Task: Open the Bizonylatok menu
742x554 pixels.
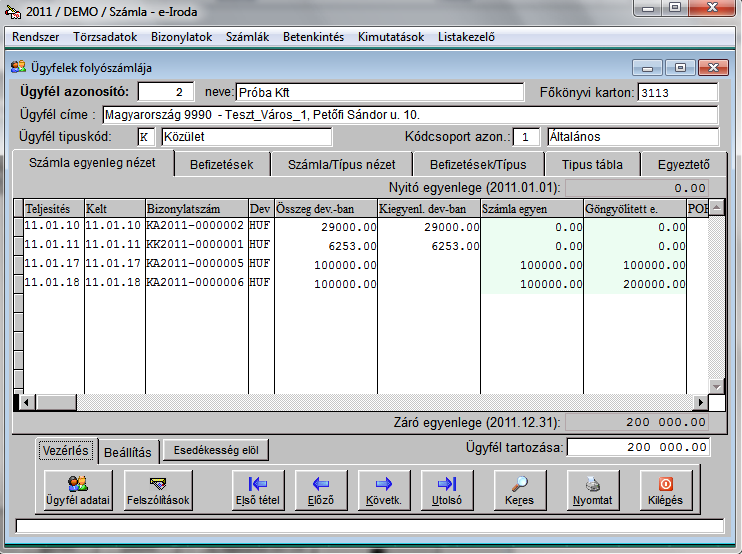Action: click(x=181, y=37)
